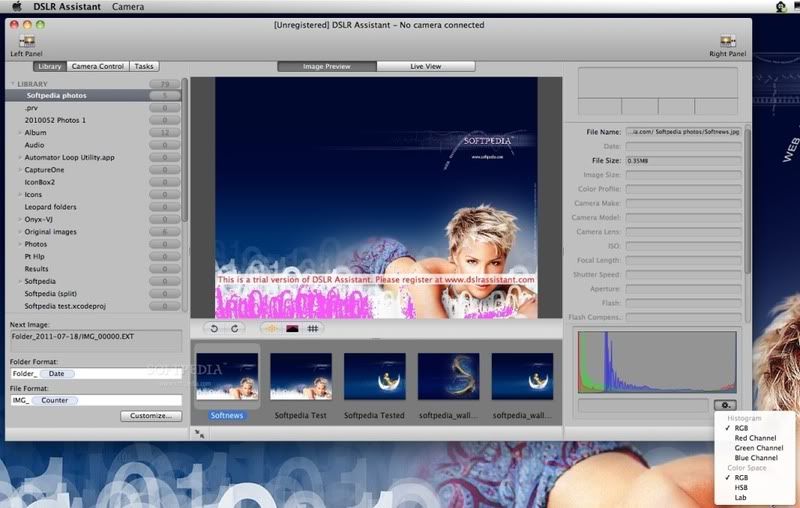Click the Folder Format input field
Screen dimensions: 800x508
[x=96, y=374]
